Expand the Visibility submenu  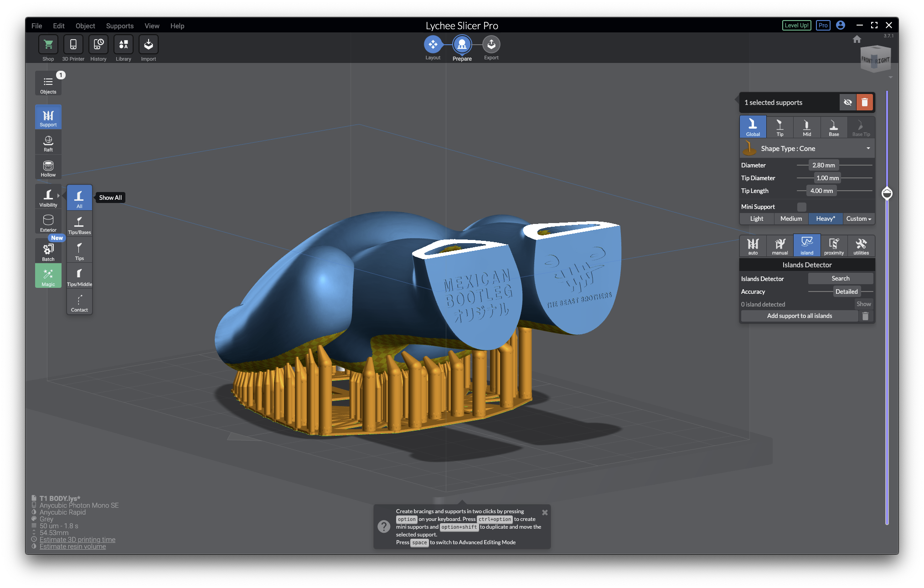pyautogui.click(x=58, y=196)
